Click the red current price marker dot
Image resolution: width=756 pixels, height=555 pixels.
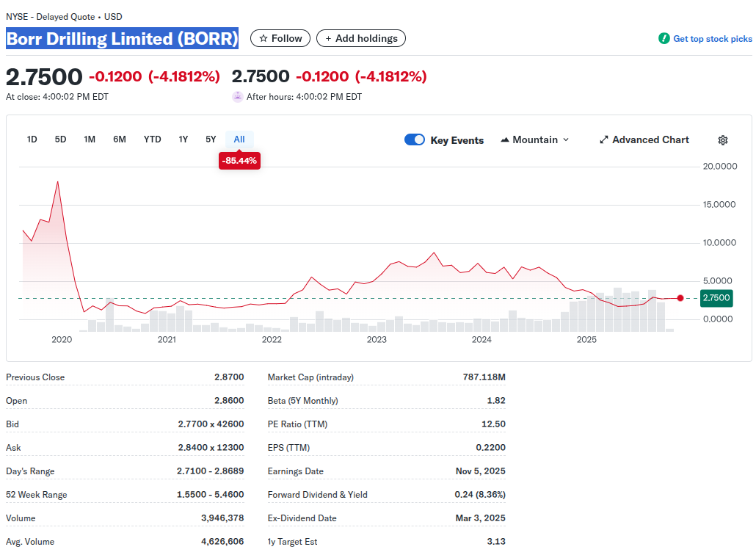[x=680, y=298]
